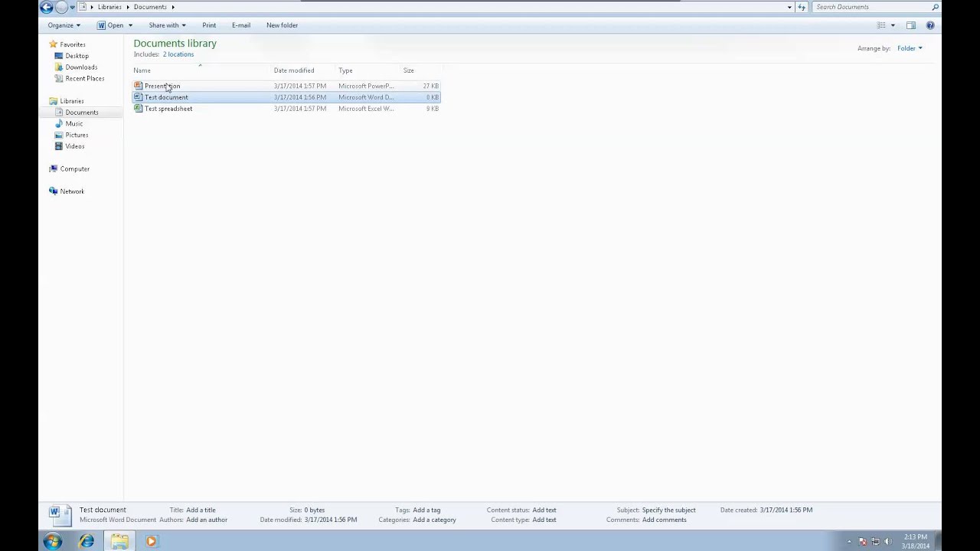Click Add a title in details pane
980x551 pixels.
coord(201,510)
